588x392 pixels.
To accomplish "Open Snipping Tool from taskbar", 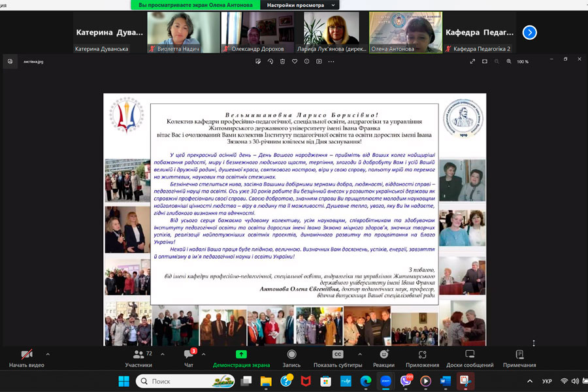I will pyautogui.click(x=465, y=381).
